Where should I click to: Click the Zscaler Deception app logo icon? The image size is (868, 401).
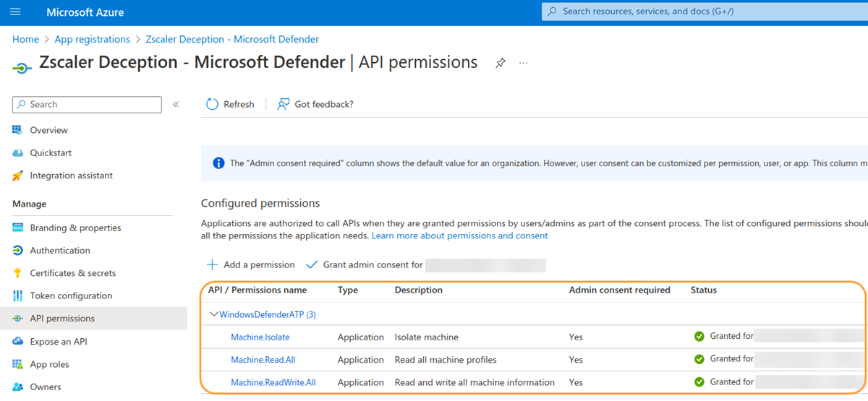22,67
